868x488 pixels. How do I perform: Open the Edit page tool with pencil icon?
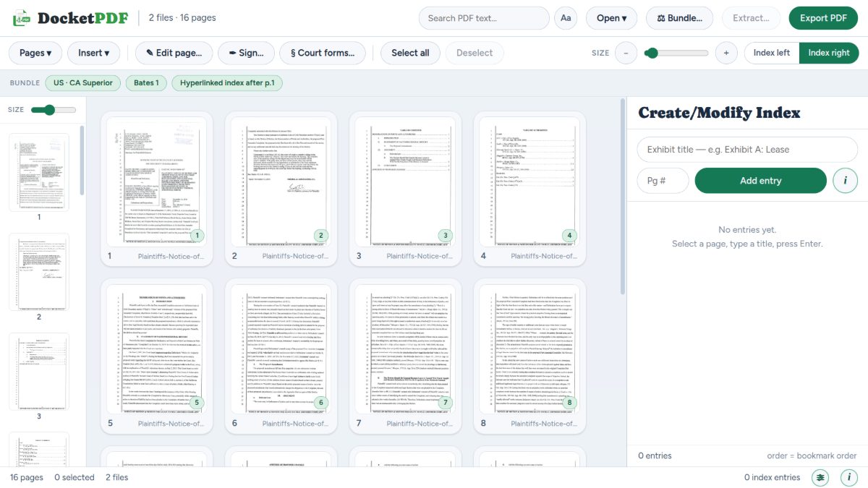pos(174,53)
